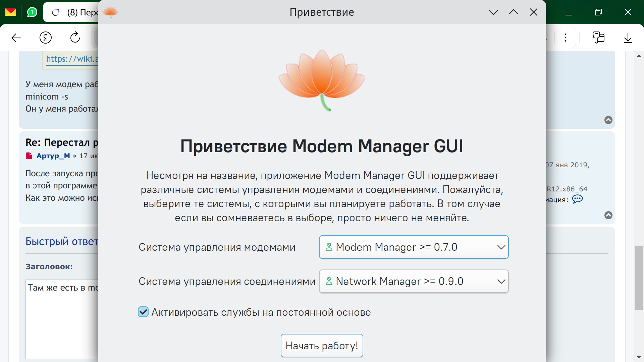Open the Артур_М user profile link

coord(53,156)
